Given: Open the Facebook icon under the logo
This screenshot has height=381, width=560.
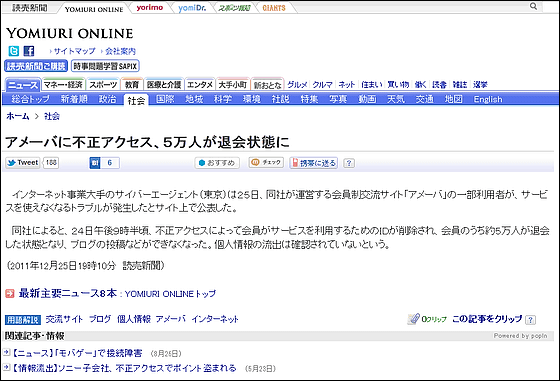Looking at the screenshot, I should coord(29,51).
